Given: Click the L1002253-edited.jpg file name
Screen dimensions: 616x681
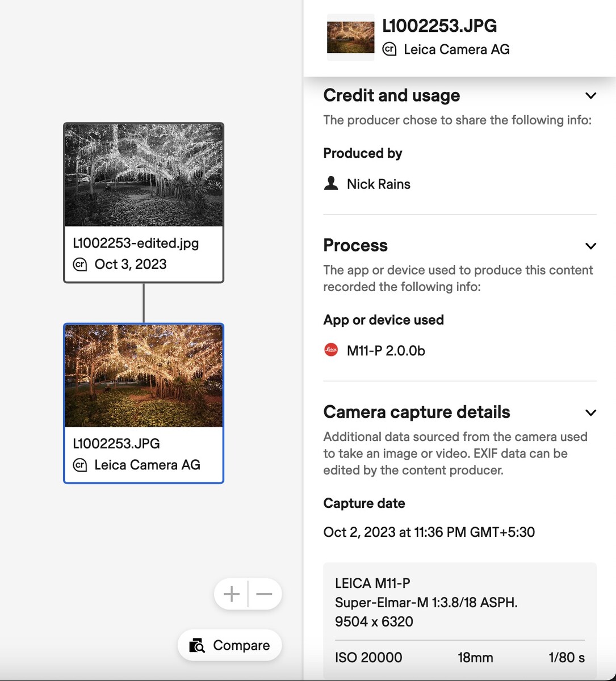Looking at the screenshot, I should [136, 243].
